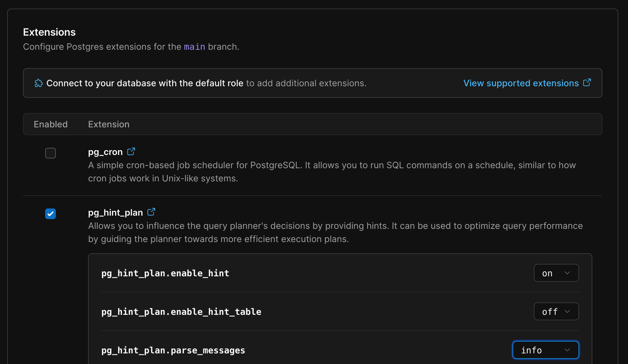Open the pg_hint_plan.enable_hint_table dropdown showing off
The height and width of the screenshot is (364, 628).
pos(556,311)
